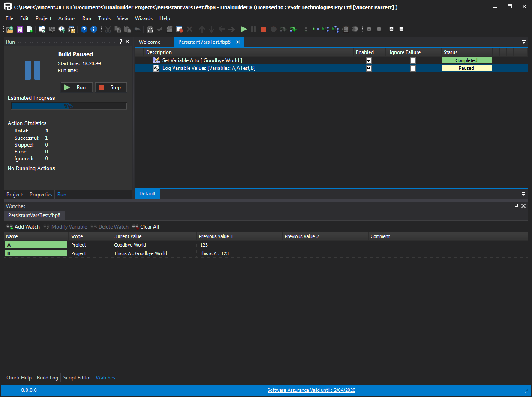
Task: Click the white plus expand all toolbar icon
Action: [391, 29]
